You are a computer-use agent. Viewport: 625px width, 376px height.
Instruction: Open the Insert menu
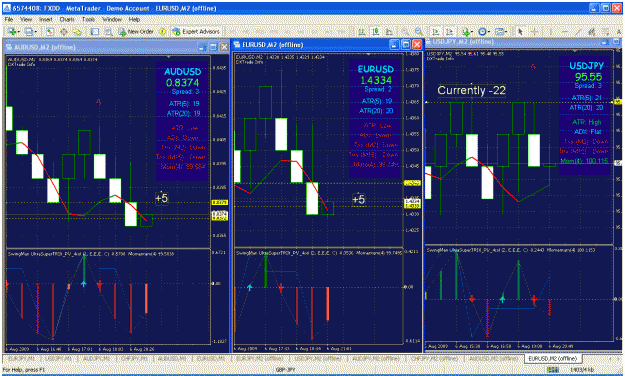(46, 19)
